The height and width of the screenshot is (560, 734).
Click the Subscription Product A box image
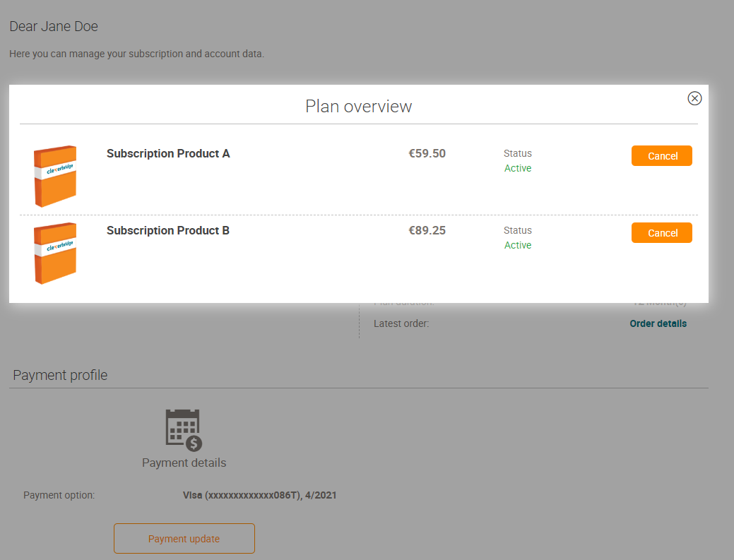coord(55,176)
